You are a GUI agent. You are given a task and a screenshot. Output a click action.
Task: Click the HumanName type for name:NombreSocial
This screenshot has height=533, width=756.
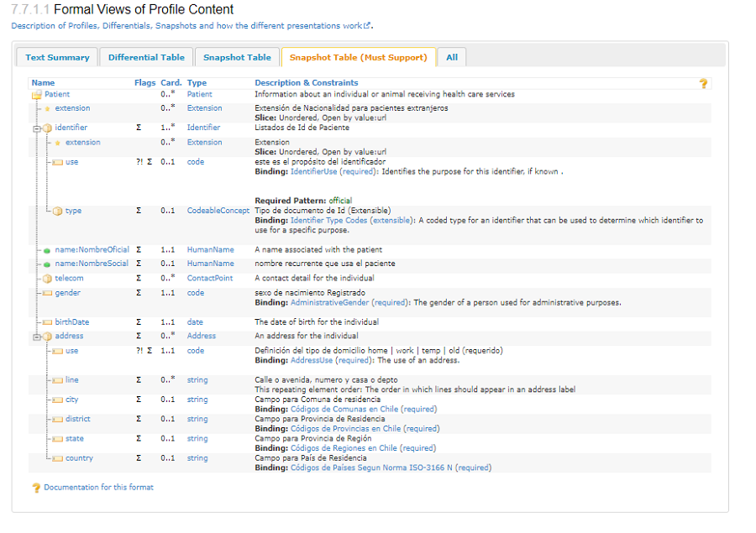(210, 264)
